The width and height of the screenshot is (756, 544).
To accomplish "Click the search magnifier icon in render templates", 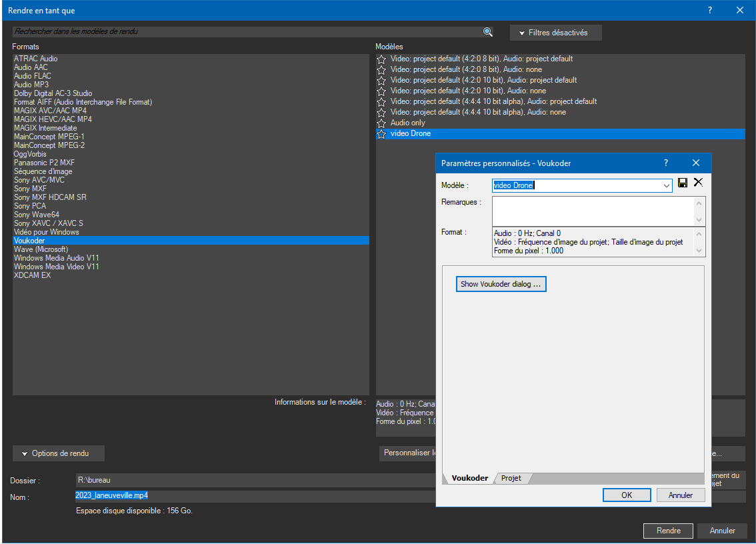I will point(487,32).
